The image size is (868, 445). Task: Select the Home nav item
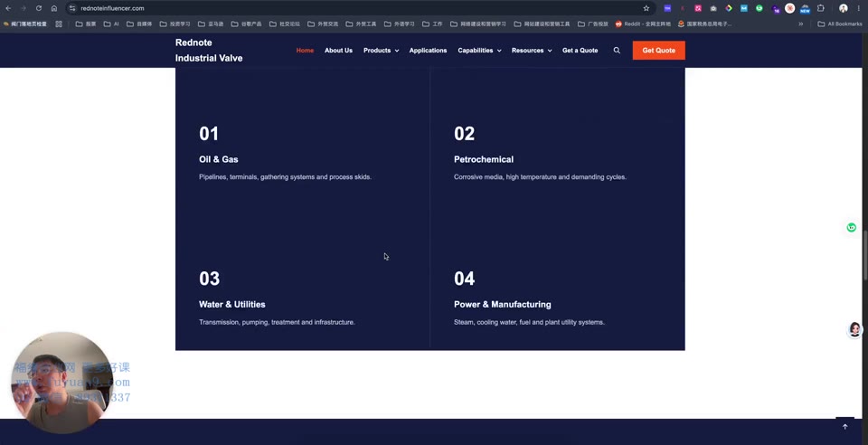click(305, 51)
